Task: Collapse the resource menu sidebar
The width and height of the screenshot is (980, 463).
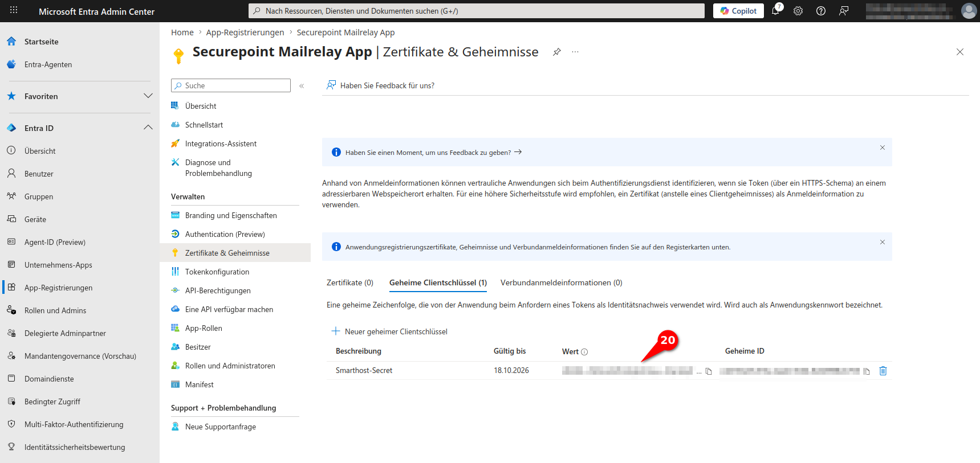Action: click(x=302, y=86)
